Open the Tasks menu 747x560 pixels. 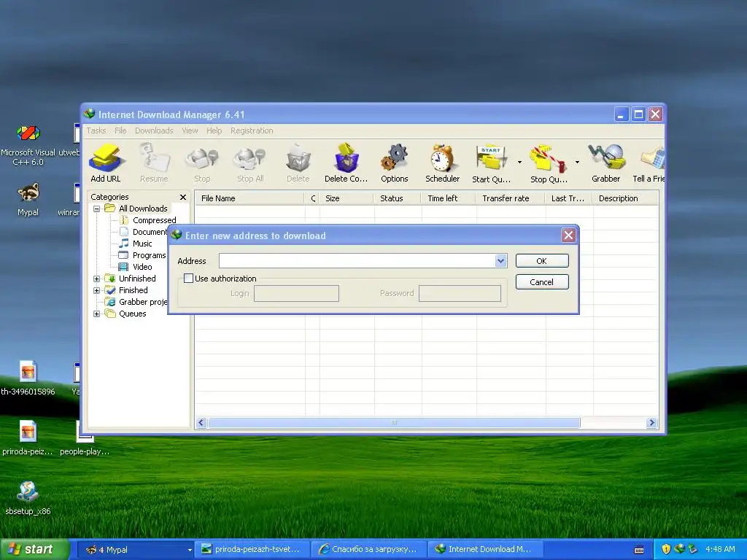pos(96,131)
